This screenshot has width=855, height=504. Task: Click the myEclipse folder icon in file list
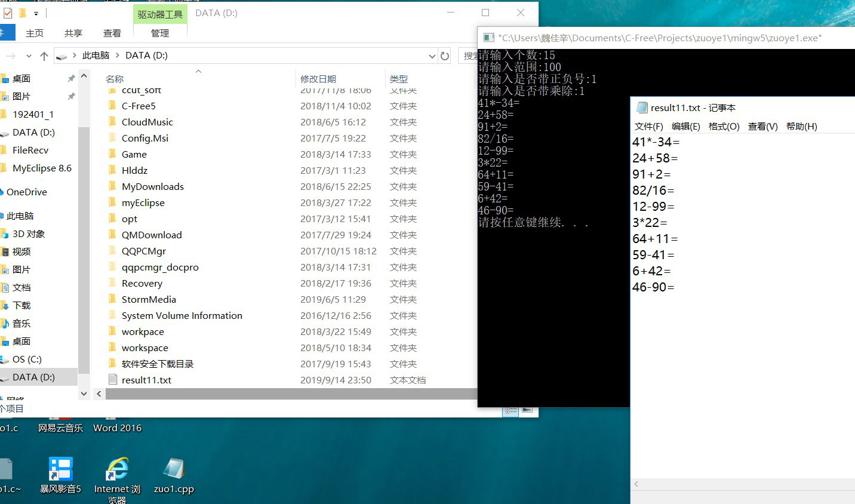(x=112, y=202)
